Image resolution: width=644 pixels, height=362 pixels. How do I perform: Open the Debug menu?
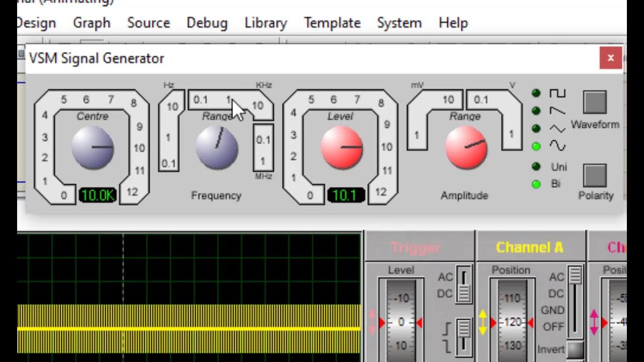[x=207, y=23]
